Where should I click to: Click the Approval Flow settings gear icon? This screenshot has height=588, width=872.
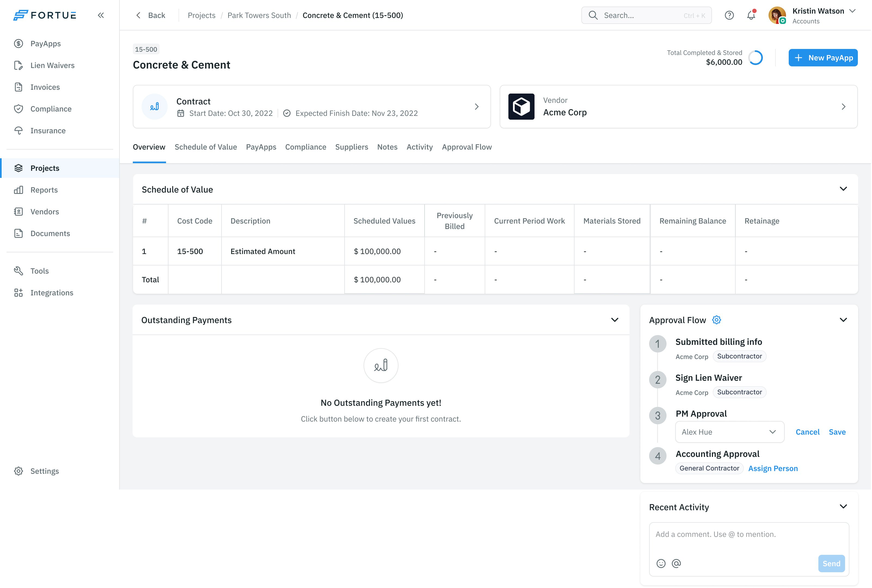click(x=717, y=320)
